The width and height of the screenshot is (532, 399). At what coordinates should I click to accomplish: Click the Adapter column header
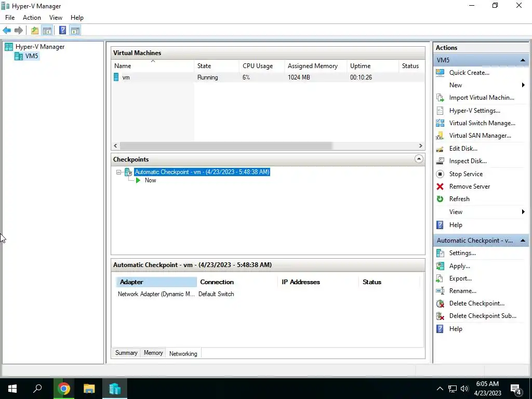tap(156, 282)
